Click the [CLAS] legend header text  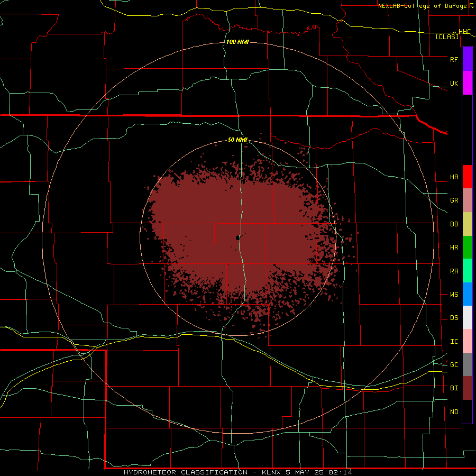coord(447,36)
